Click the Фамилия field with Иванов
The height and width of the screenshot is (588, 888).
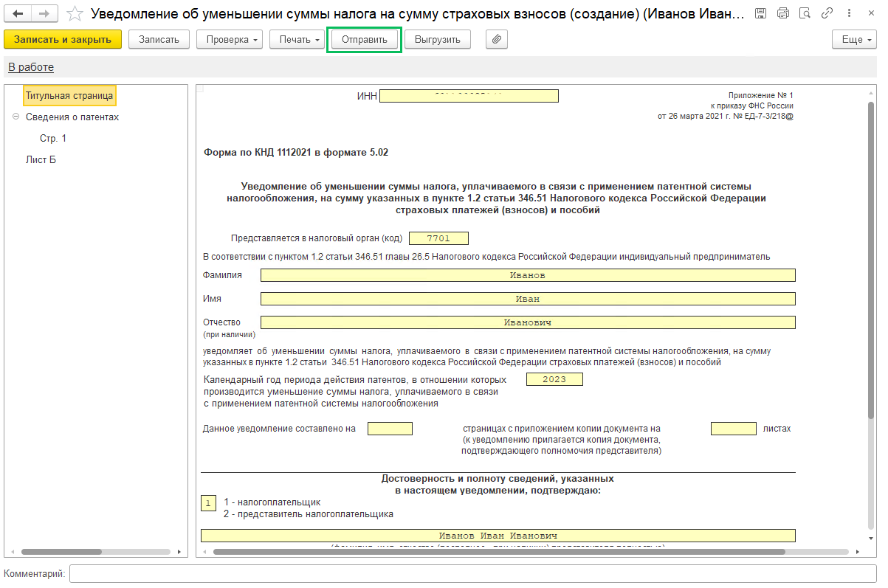(x=528, y=275)
